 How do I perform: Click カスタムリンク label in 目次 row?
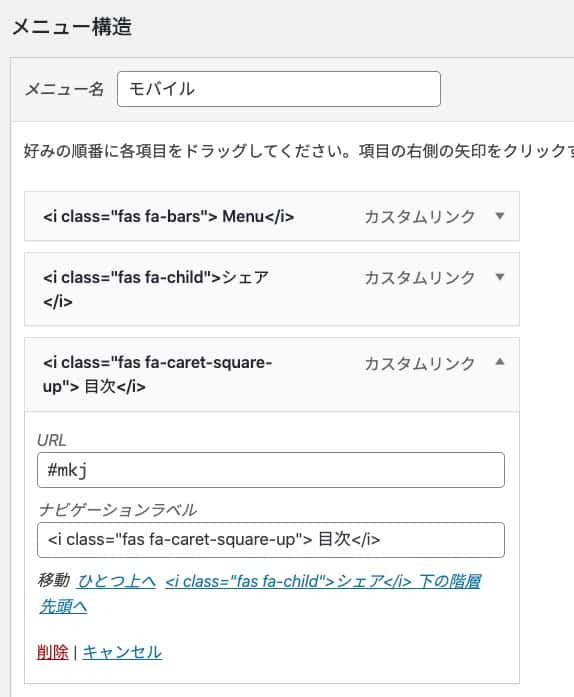click(x=420, y=363)
